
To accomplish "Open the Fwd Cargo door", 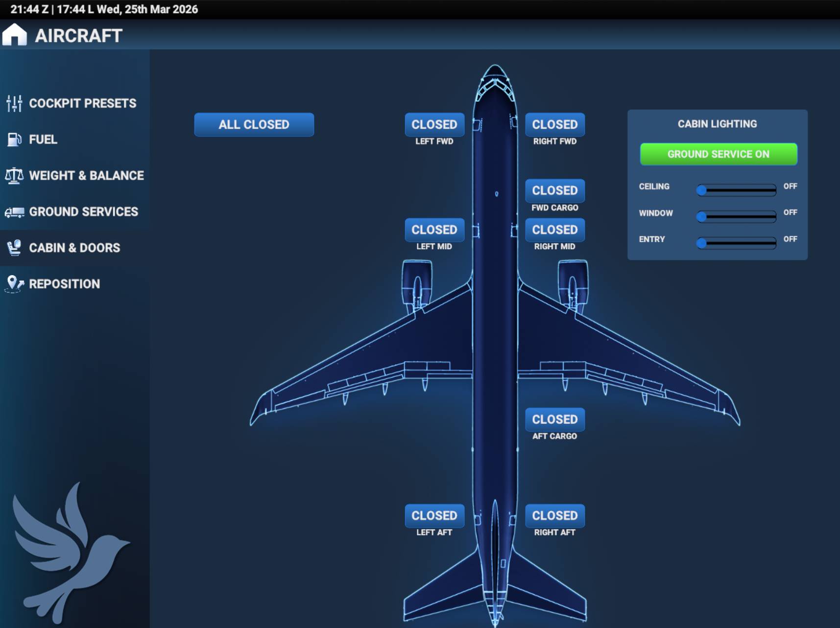I will point(554,191).
